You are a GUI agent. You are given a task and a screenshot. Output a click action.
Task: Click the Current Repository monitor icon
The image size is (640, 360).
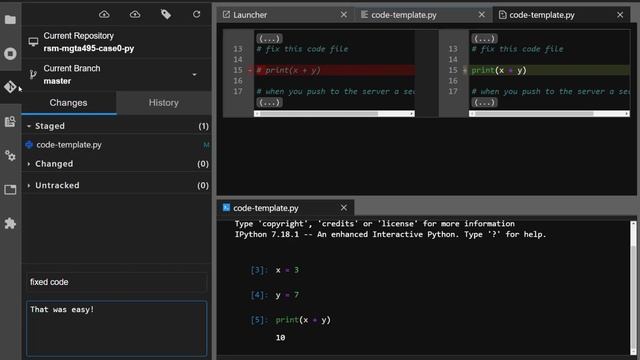click(x=33, y=42)
